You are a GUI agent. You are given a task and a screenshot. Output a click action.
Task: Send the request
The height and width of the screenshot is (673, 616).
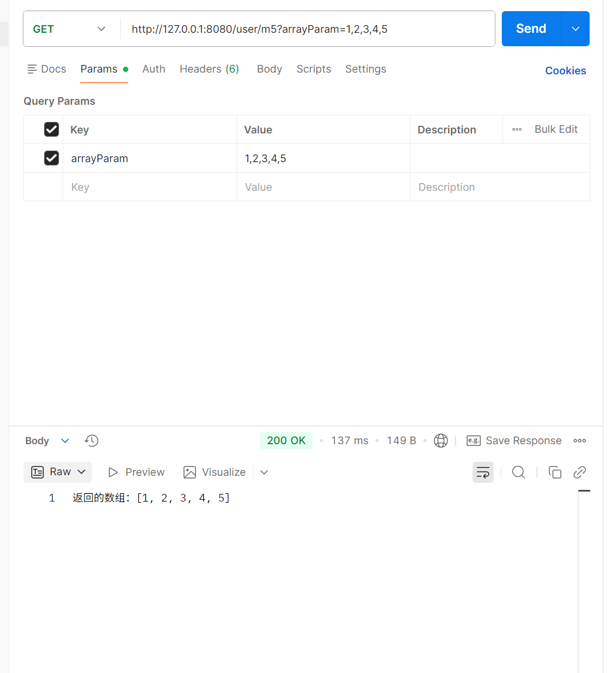coord(531,29)
